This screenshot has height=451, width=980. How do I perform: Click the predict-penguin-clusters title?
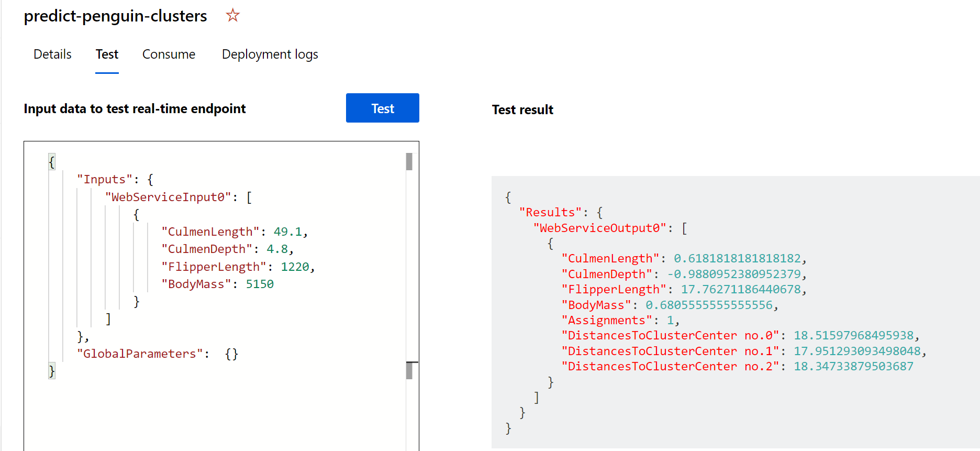pyautogui.click(x=115, y=16)
